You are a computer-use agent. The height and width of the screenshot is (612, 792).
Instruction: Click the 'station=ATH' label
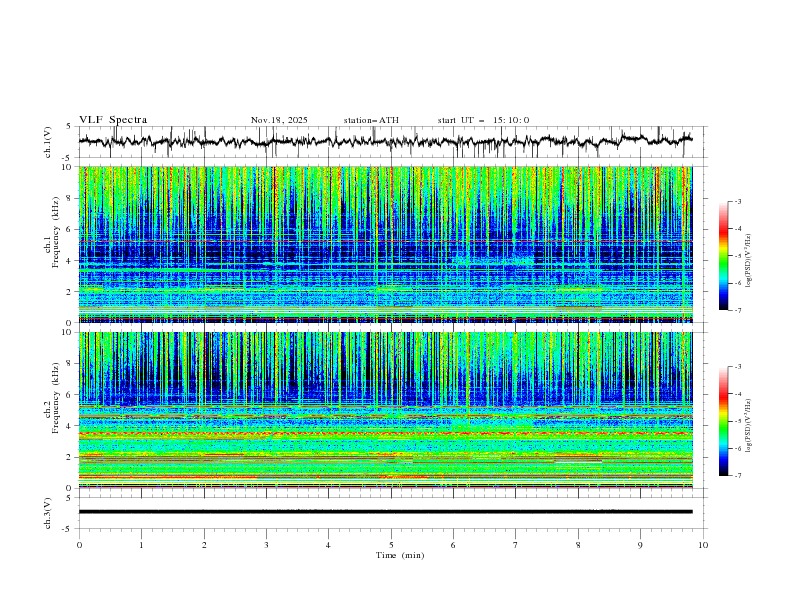371,120
